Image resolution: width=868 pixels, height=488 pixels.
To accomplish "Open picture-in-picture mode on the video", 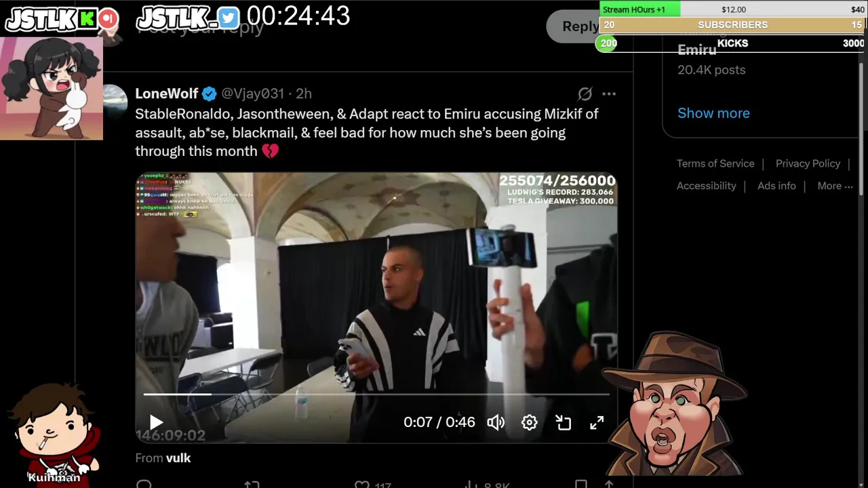I will tap(564, 422).
